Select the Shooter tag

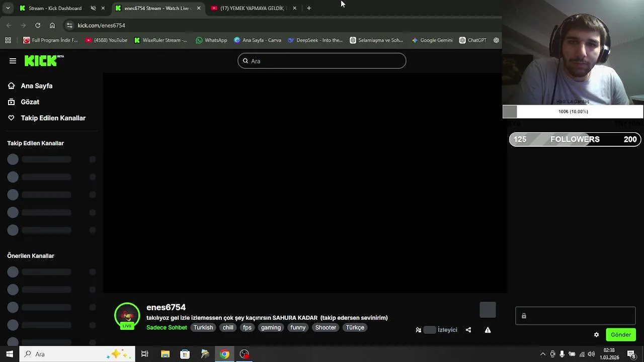pyautogui.click(x=326, y=327)
